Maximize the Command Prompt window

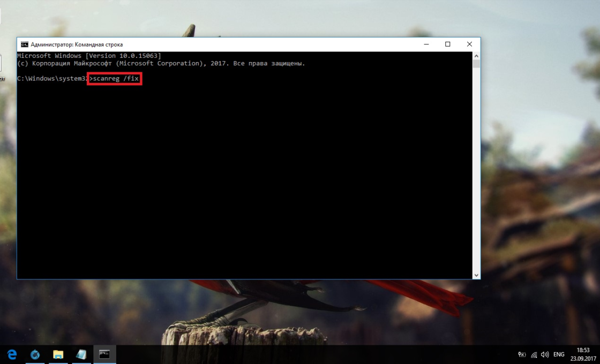(x=448, y=44)
